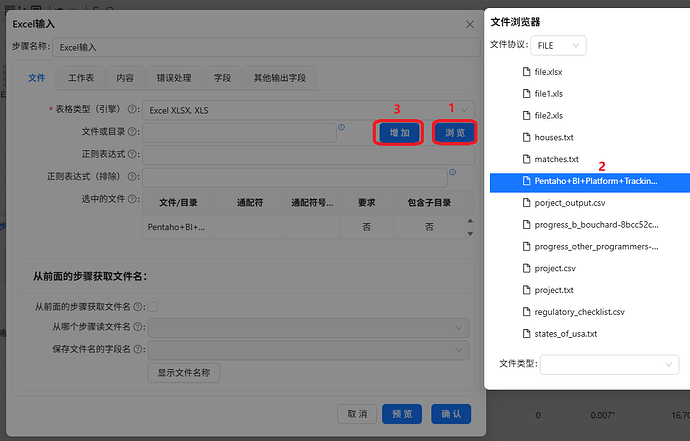
Task: Select file icon of houses.txt
Action: pos(526,137)
